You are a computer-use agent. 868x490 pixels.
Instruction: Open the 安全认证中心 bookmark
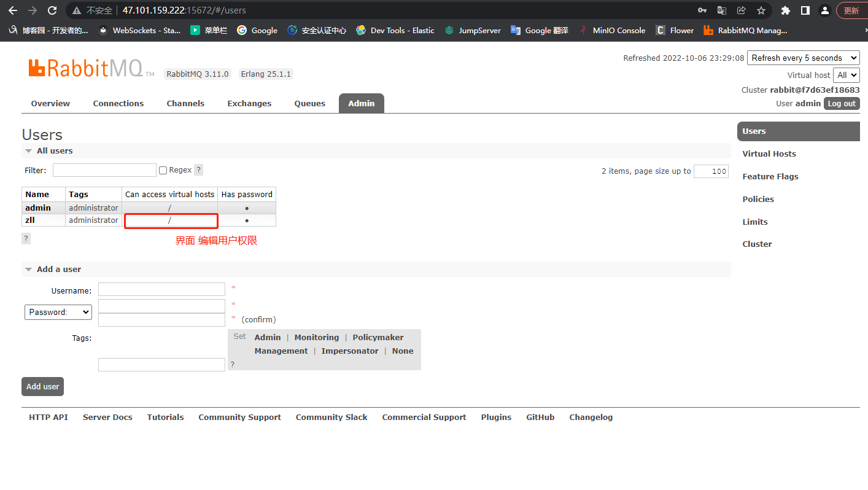(x=317, y=30)
